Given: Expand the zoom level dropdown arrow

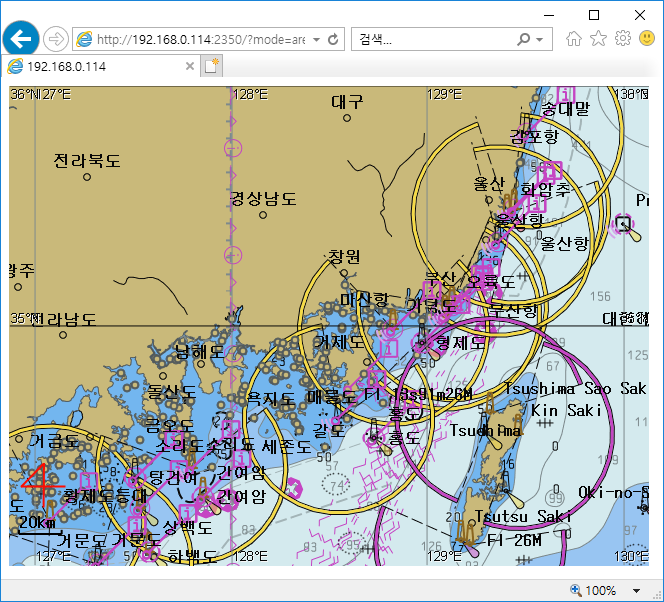Looking at the screenshot, I should 637,590.
